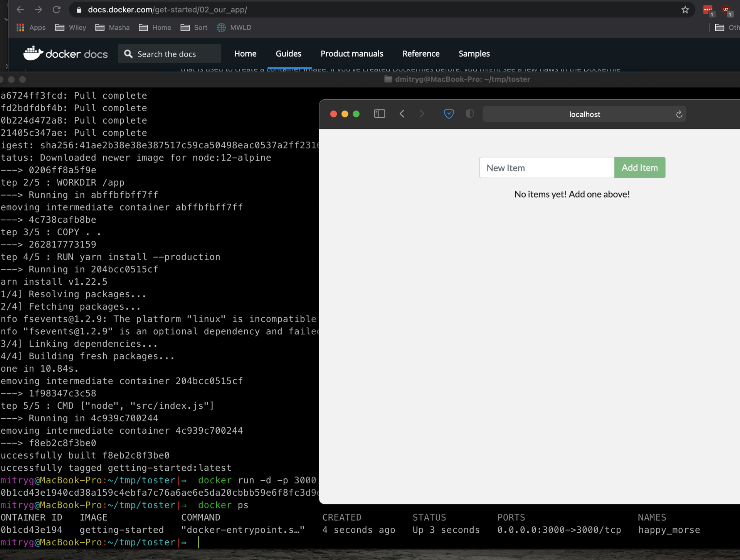Open the Samples tab in Docker docs

tap(474, 54)
